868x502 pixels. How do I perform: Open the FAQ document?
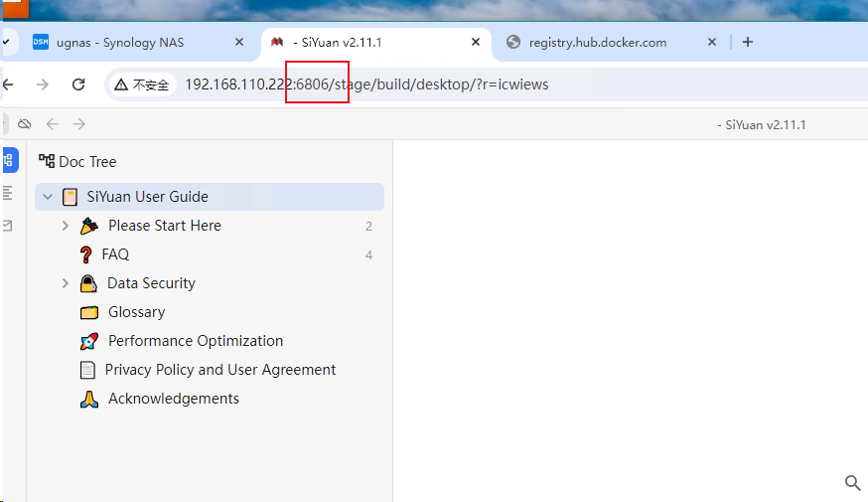tap(115, 254)
